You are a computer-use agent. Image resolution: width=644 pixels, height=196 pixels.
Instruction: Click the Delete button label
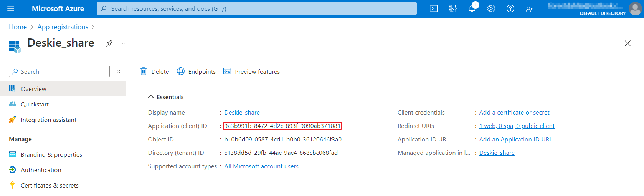pos(160,71)
